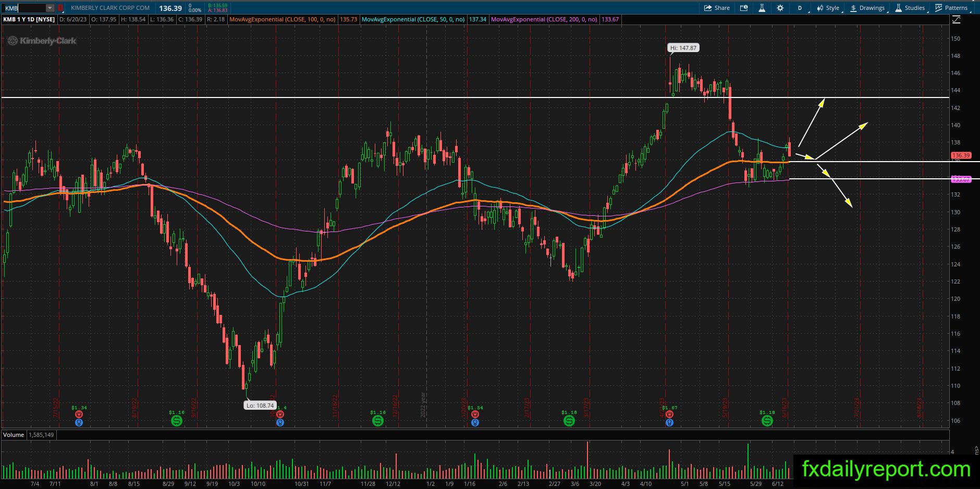Click the $1.16 dividend icon before 12/16/22

click(x=378, y=420)
